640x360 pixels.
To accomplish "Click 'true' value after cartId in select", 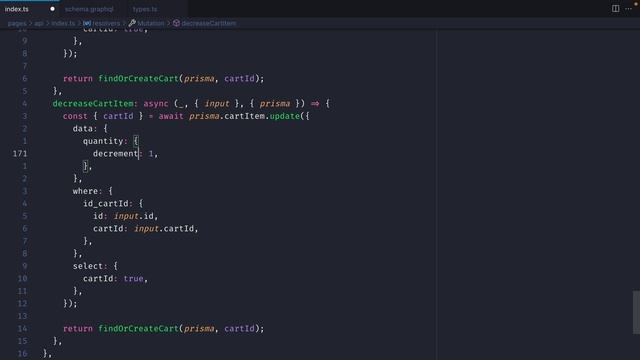I will coord(133,279).
